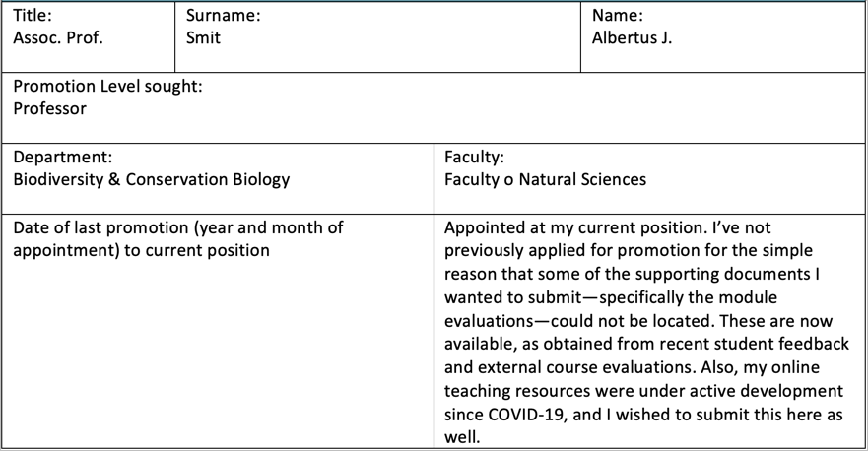Click the Surname value Smit

click(x=203, y=38)
